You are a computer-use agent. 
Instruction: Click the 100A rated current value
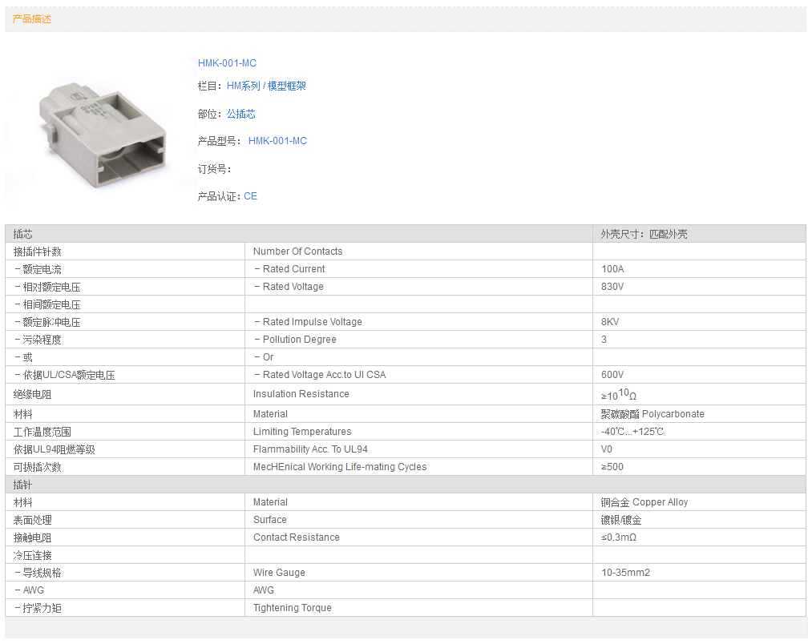612,269
